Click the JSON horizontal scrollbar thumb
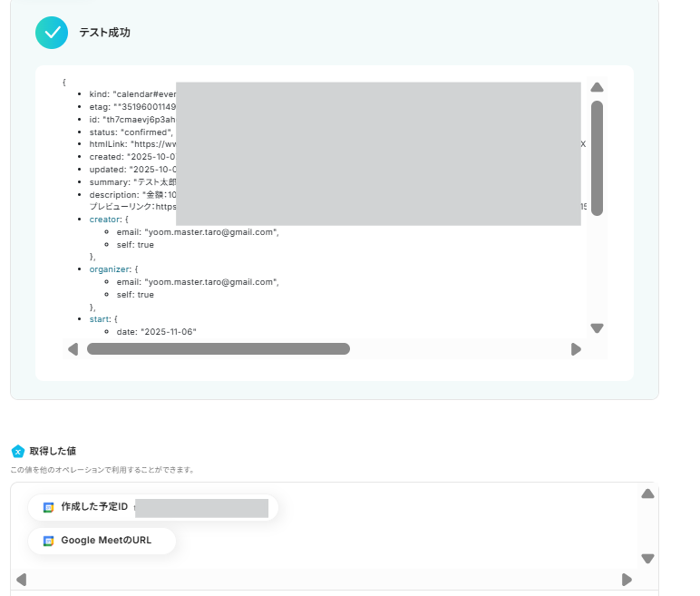The height and width of the screenshot is (596, 700). tap(219, 349)
